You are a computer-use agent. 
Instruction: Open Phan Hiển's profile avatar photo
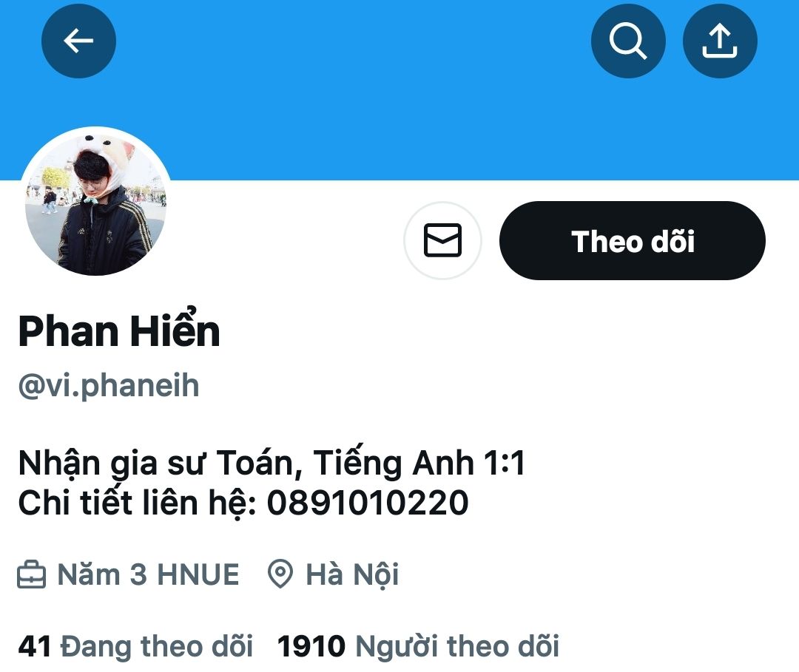coord(95,201)
